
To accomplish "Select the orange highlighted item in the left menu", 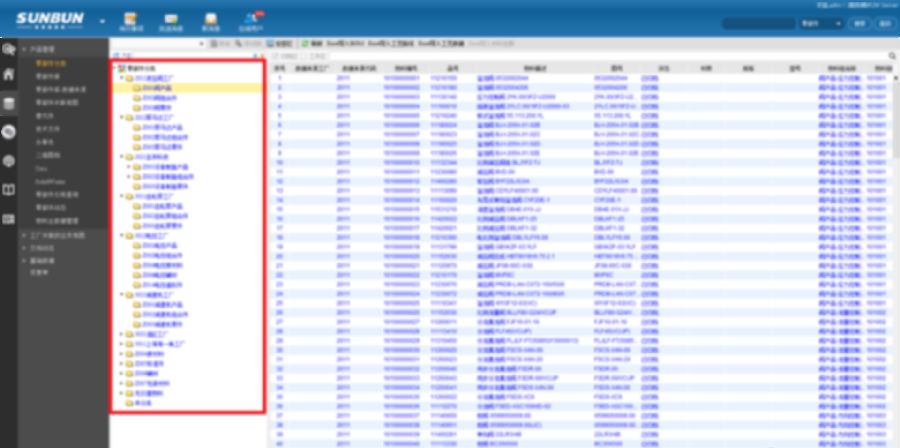I will pos(51,63).
